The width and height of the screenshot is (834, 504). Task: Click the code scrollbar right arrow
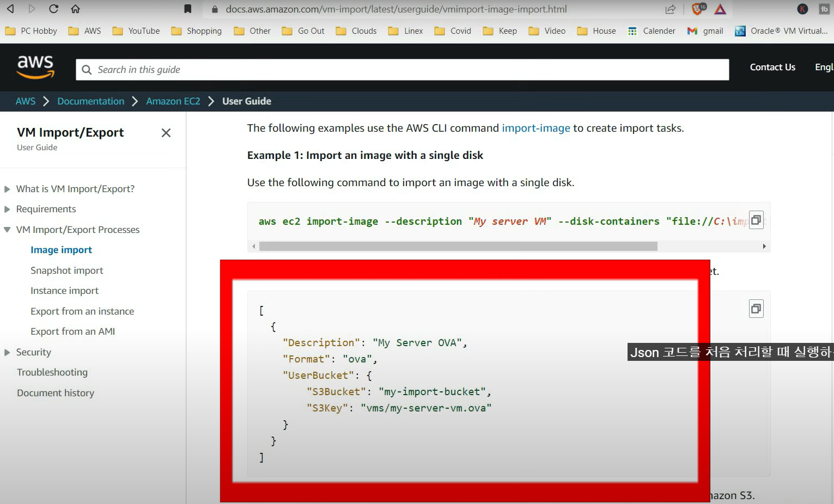(764, 247)
